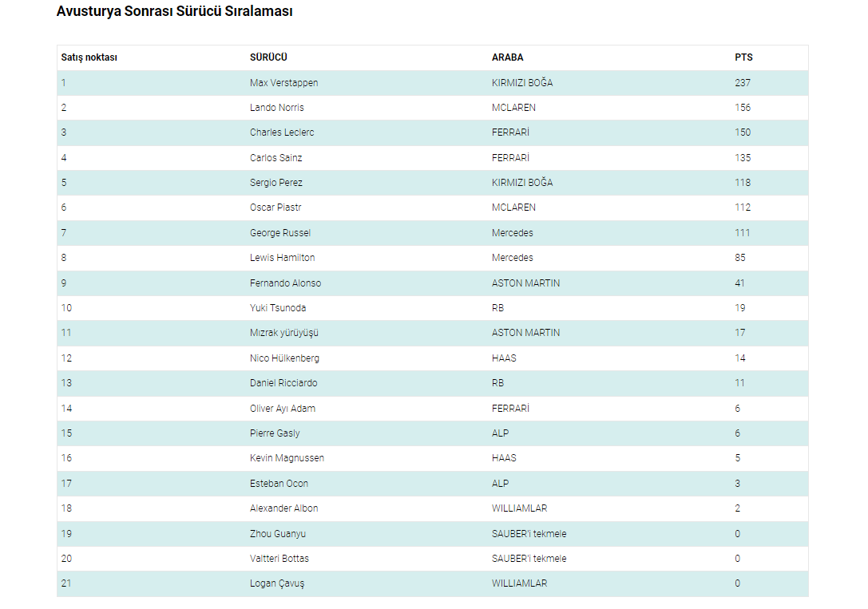868x609 pixels.
Task: Click position number 21 in the table
Action: 66,583
